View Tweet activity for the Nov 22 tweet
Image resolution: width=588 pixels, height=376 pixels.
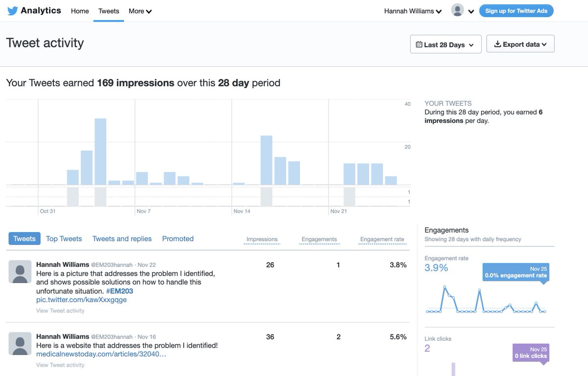(60, 310)
